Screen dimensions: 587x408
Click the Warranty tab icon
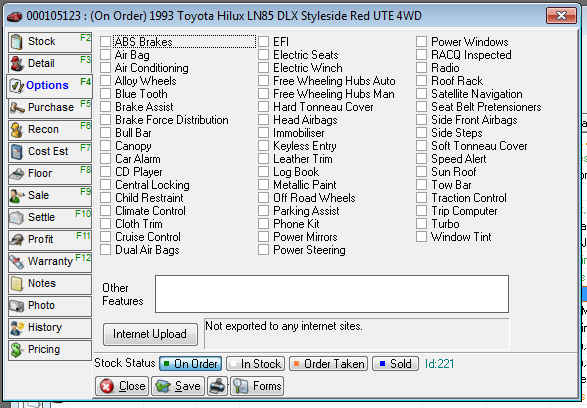coord(17,262)
